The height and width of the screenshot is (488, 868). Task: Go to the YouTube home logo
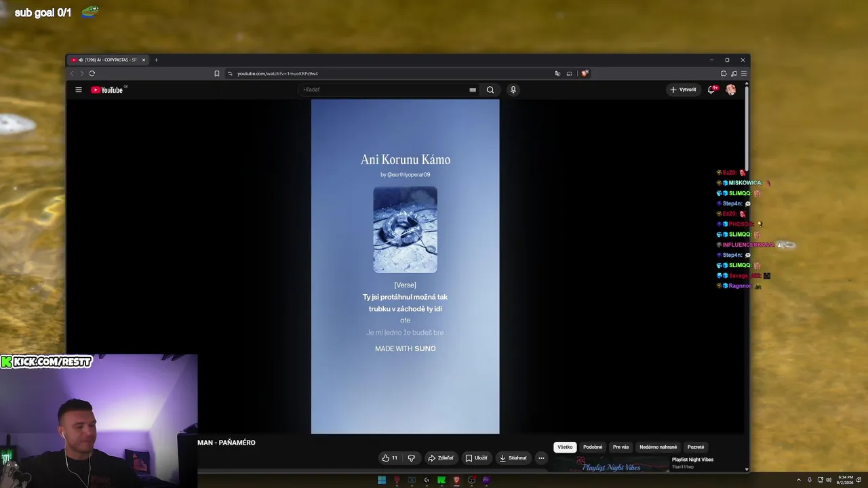107,89
